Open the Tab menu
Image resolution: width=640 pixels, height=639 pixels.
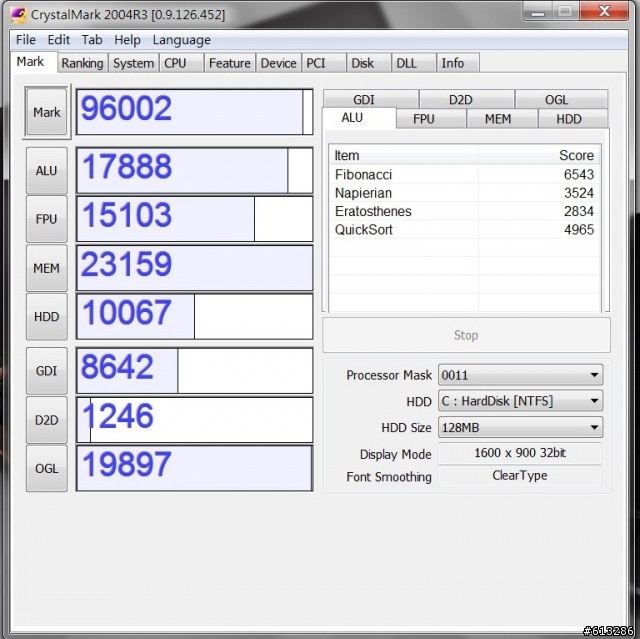coord(92,40)
